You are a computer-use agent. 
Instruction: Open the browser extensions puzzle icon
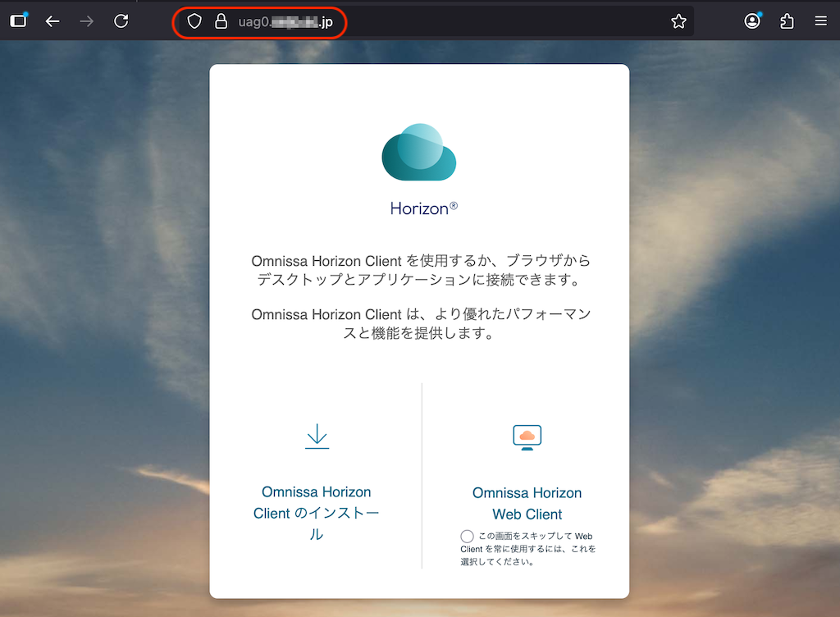pyautogui.click(x=787, y=21)
